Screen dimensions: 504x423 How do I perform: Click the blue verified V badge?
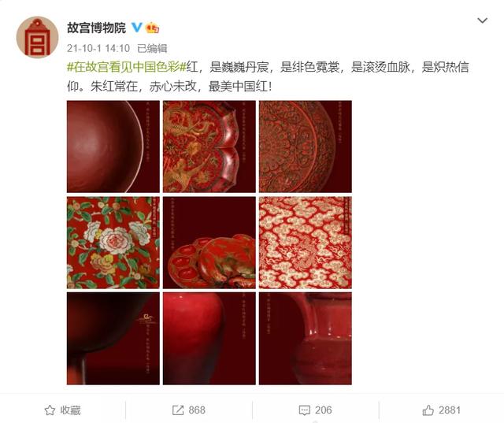tap(136, 28)
